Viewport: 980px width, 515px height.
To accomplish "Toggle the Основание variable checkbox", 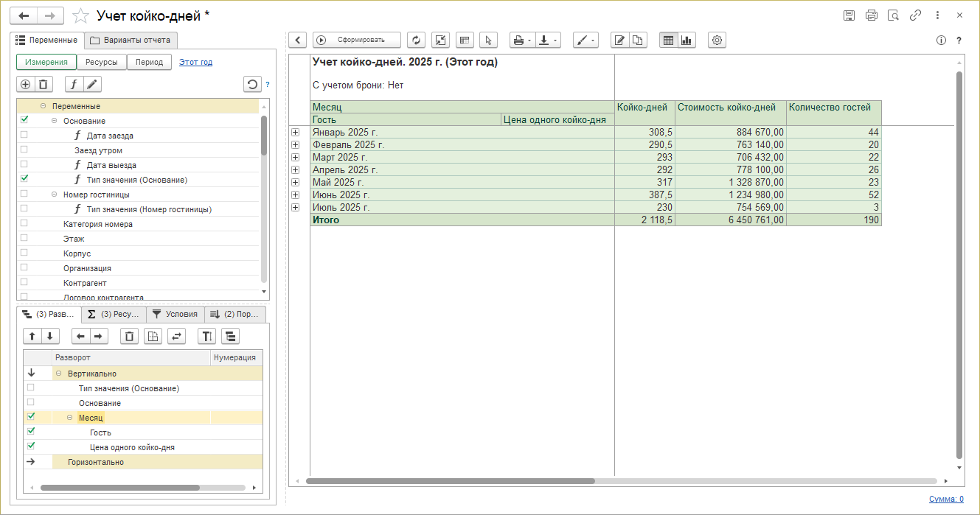I will click(24, 120).
